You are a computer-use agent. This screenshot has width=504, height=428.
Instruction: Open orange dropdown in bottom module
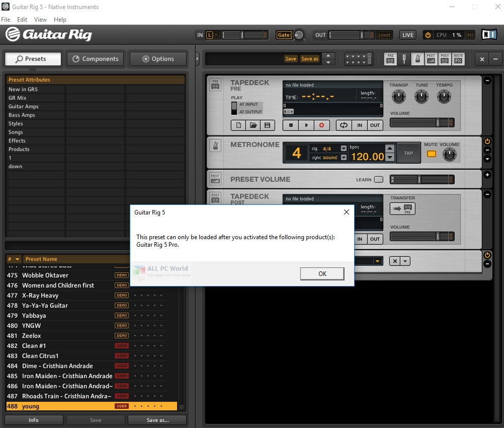tap(377, 261)
